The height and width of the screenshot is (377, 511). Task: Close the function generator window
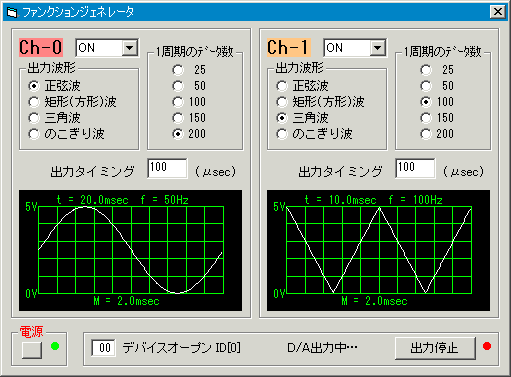tap(498, 12)
